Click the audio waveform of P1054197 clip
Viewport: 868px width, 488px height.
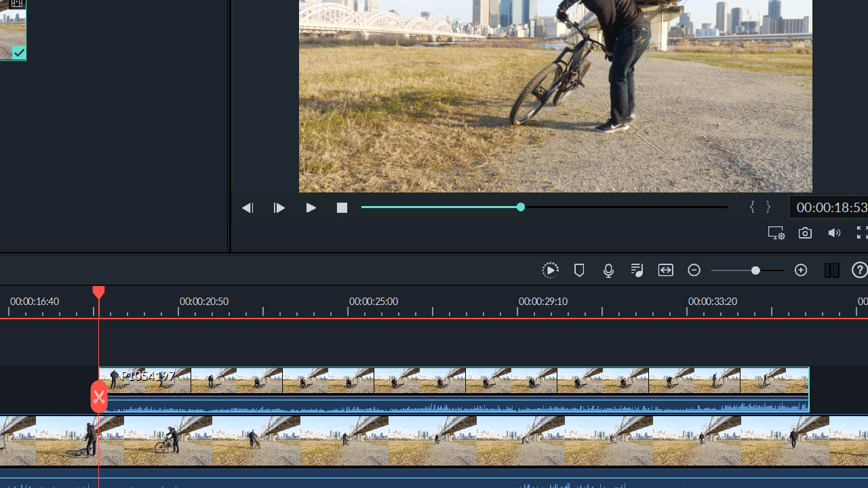pos(454,403)
